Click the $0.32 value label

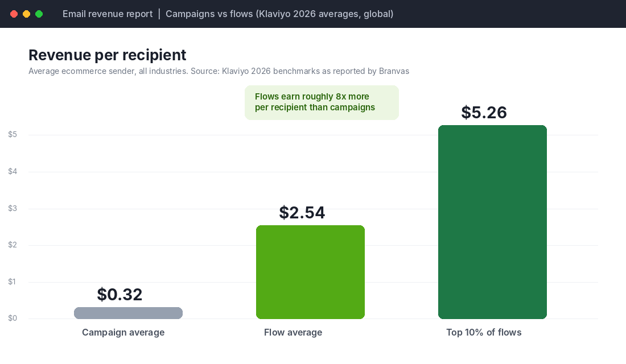click(120, 295)
